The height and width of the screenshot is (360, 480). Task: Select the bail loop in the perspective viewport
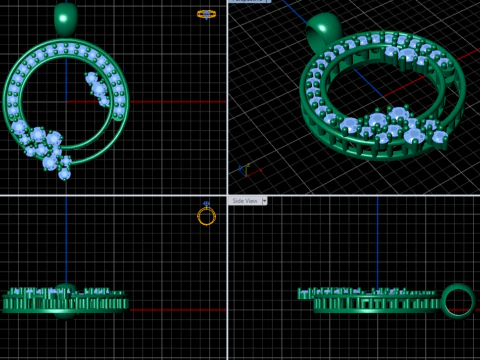(323, 32)
